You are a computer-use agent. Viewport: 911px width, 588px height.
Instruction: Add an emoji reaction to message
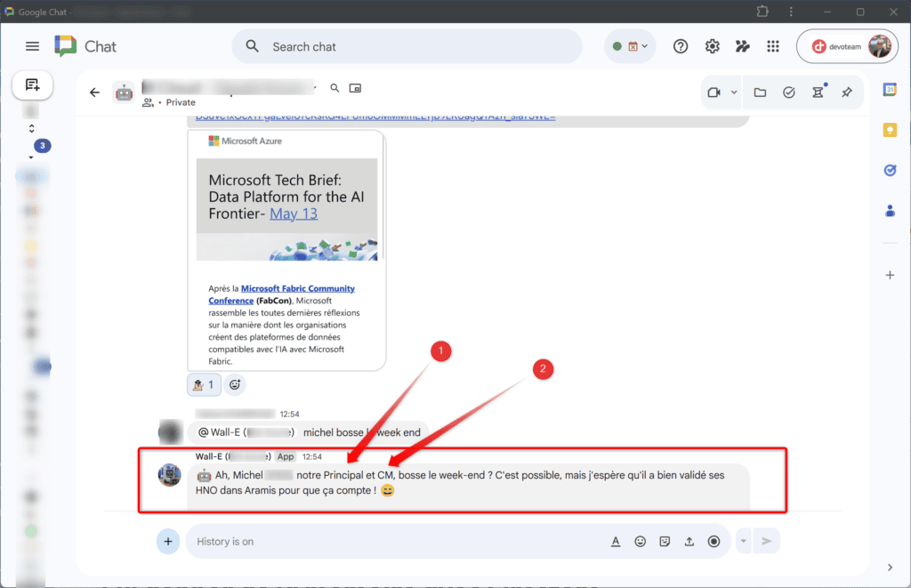coord(235,384)
